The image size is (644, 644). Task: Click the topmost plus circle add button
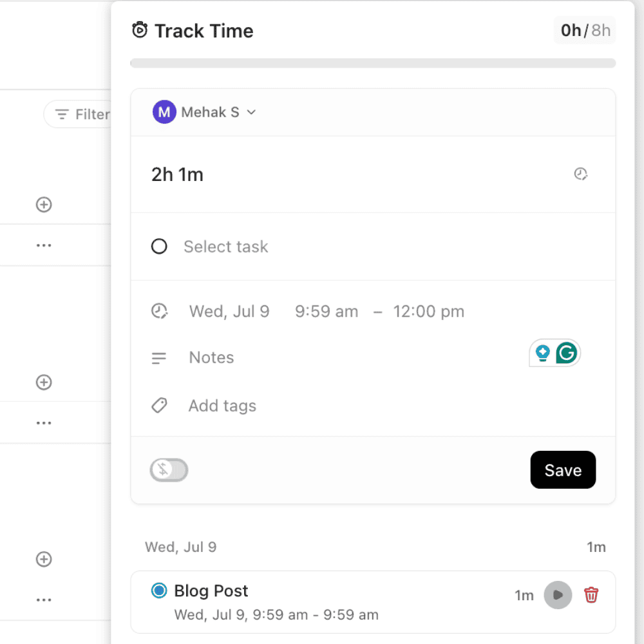coord(44,205)
